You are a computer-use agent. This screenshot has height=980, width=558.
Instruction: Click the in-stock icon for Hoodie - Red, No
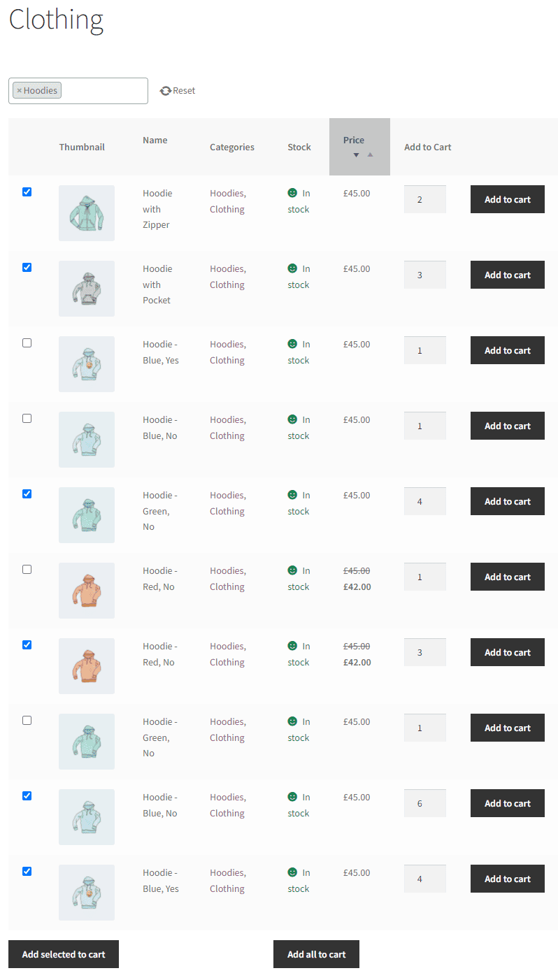click(292, 570)
